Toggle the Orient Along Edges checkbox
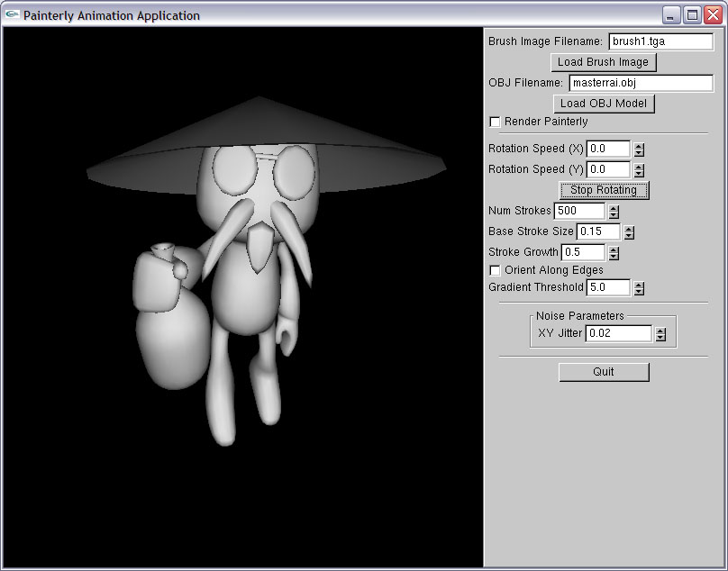The height and width of the screenshot is (571, 728). 495,270
